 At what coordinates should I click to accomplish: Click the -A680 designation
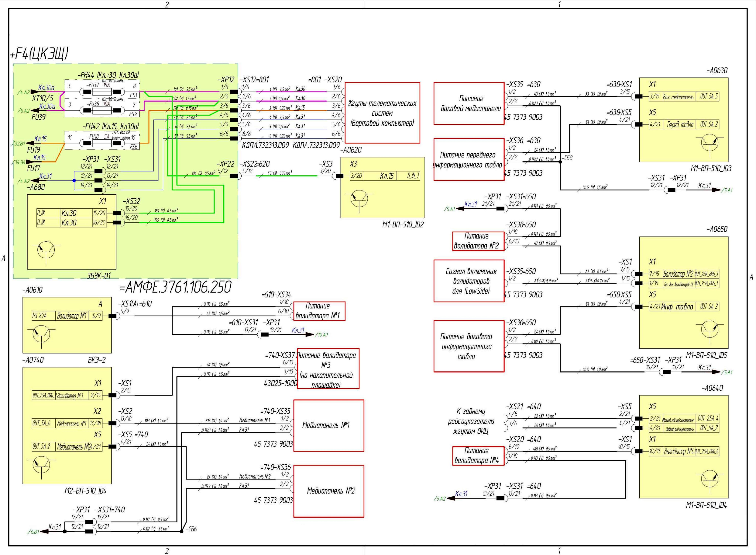[x=36, y=187]
